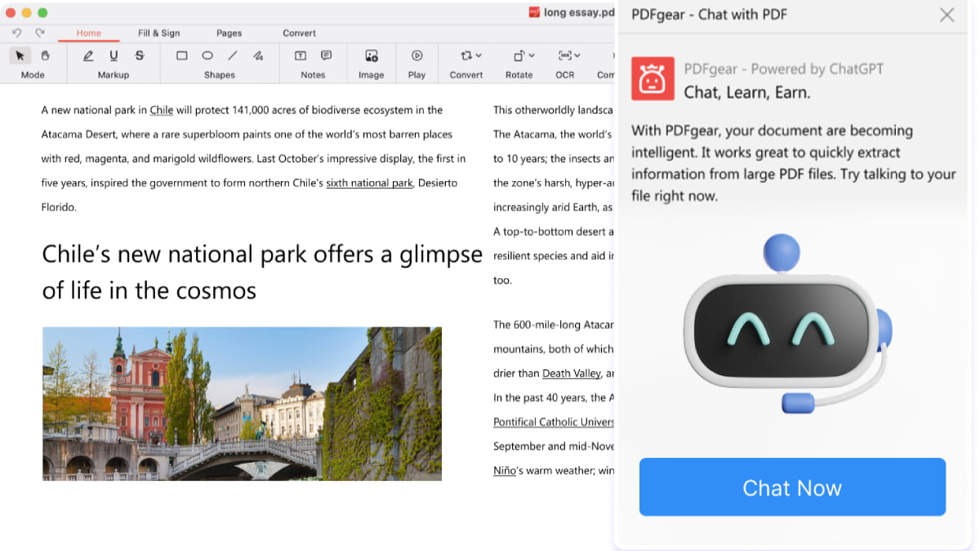Viewport: 980px width, 551px height.
Task: Follow the 'sixth national park' link
Action: (369, 183)
